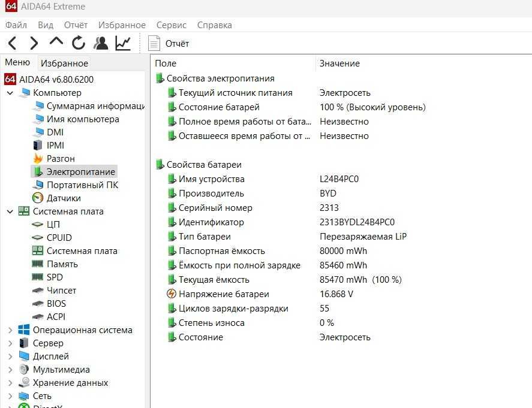Switch to the Избранное tab in sidebar

point(64,63)
